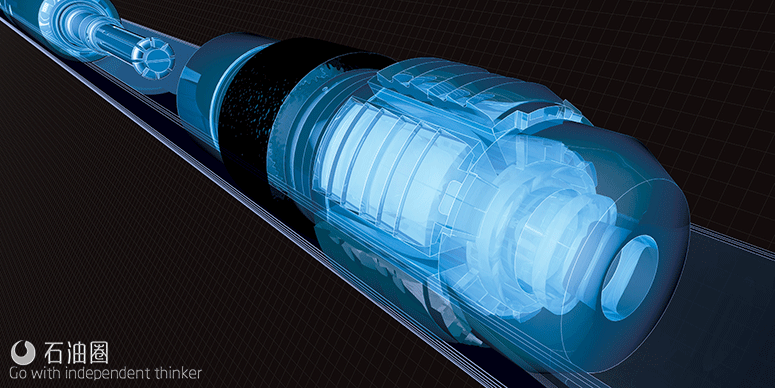775x388 pixels.
Task: Click the 石油圈 droplet logo icon
Action: point(23,352)
